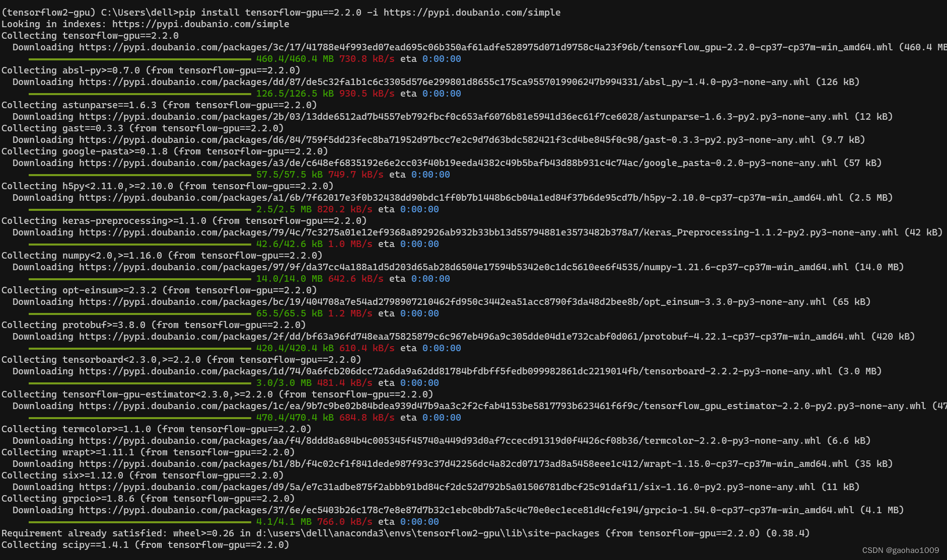Click '65.5/65.5 kB' progress text
The image size is (947, 560).
click(289, 313)
